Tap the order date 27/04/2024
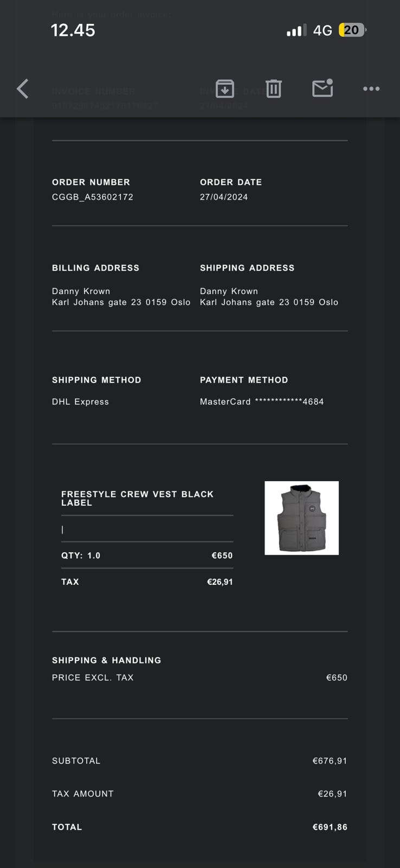 point(224,197)
